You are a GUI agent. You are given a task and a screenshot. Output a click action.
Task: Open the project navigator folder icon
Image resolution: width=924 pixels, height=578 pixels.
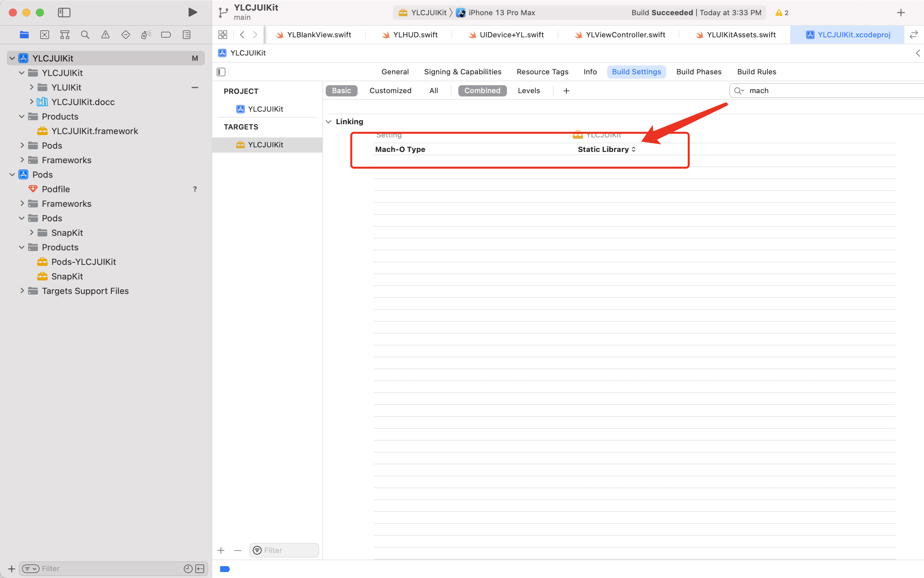[x=24, y=35]
